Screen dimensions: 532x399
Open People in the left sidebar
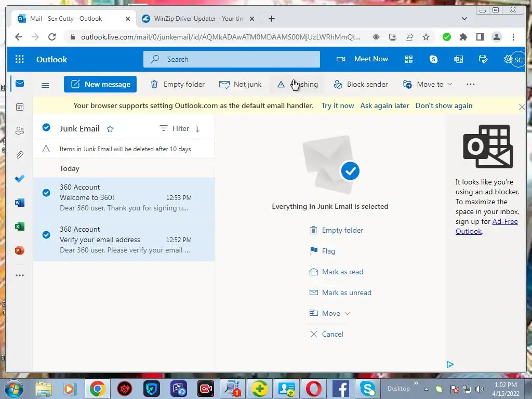[x=20, y=130]
